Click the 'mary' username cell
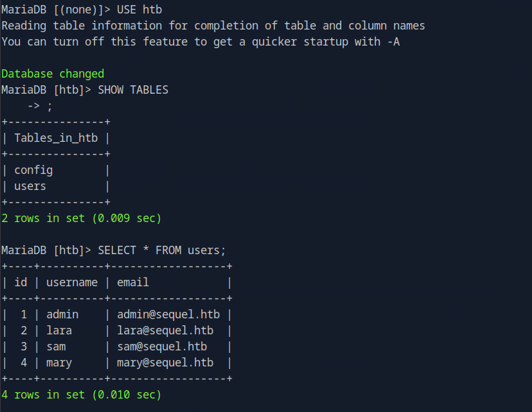Screen dimensions: 532x412 tap(59, 363)
